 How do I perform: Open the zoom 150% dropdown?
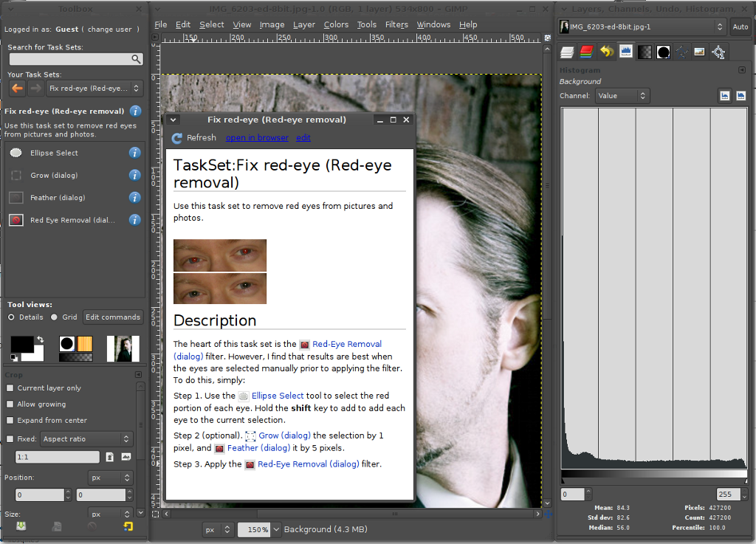[x=276, y=529]
